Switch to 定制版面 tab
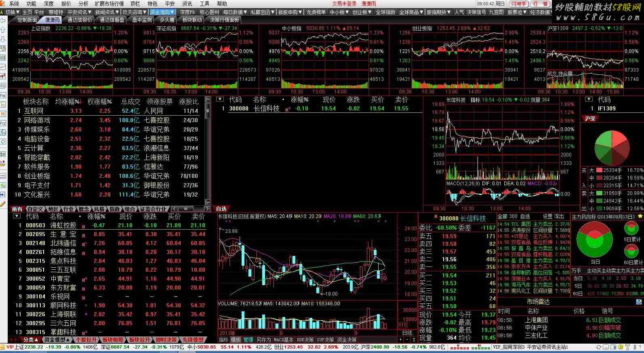The height and width of the screenshot is (353, 644). tap(27, 19)
